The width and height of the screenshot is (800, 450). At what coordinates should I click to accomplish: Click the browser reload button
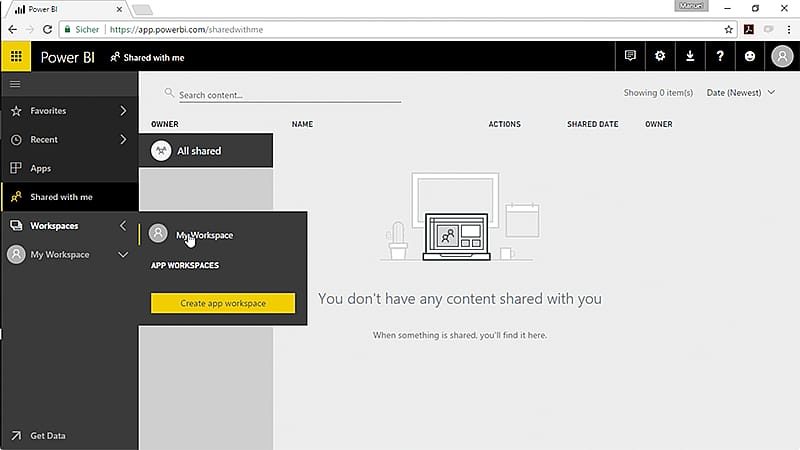47,30
